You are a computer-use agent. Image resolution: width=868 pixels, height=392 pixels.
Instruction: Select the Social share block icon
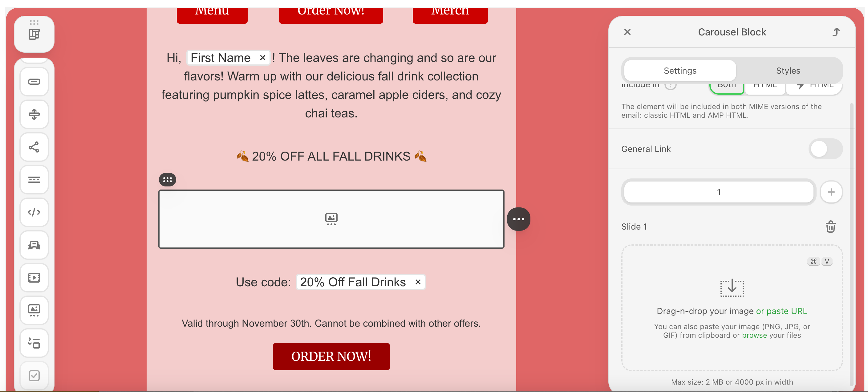(34, 147)
